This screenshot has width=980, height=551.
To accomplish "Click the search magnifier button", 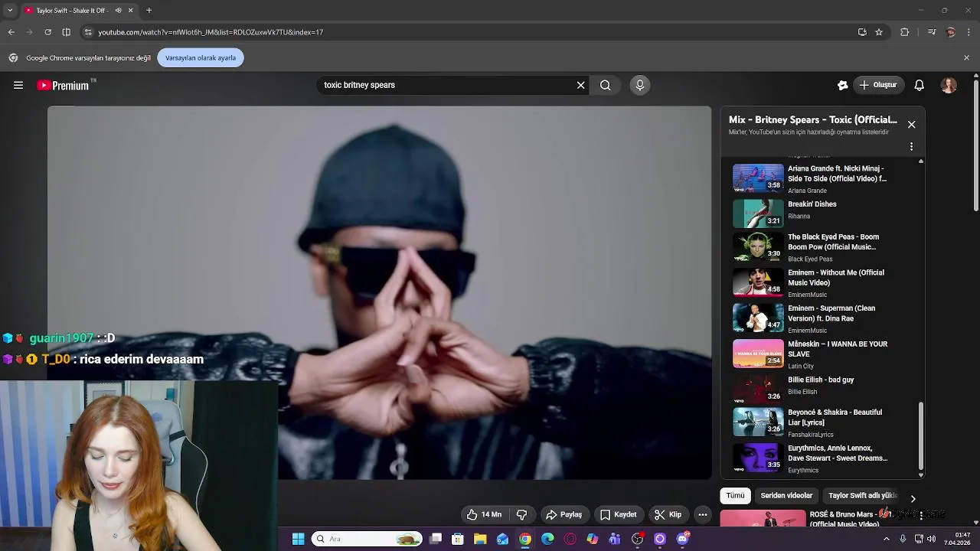I will point(605,85).
